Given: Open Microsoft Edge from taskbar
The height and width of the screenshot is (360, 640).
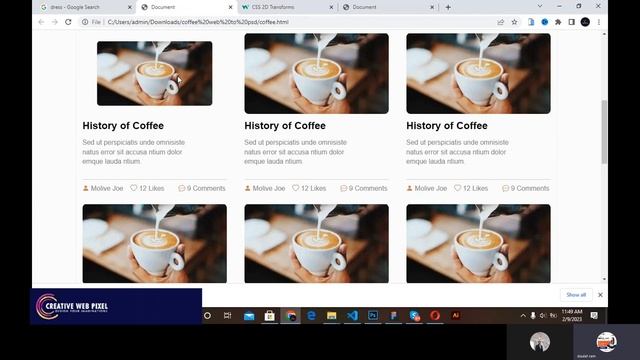Looking at the screenshot, I should click(311, 316).
